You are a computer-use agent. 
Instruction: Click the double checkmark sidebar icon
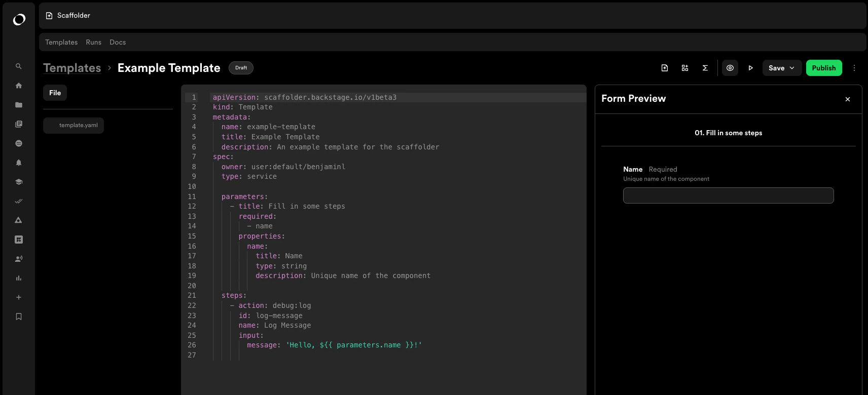coord(19,201)
